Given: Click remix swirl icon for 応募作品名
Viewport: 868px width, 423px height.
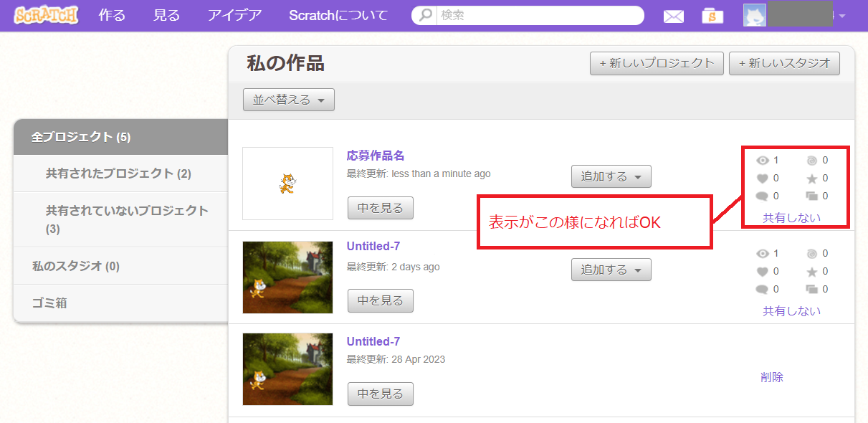Looking at the screenshot, I should click(x=811, y=161).
